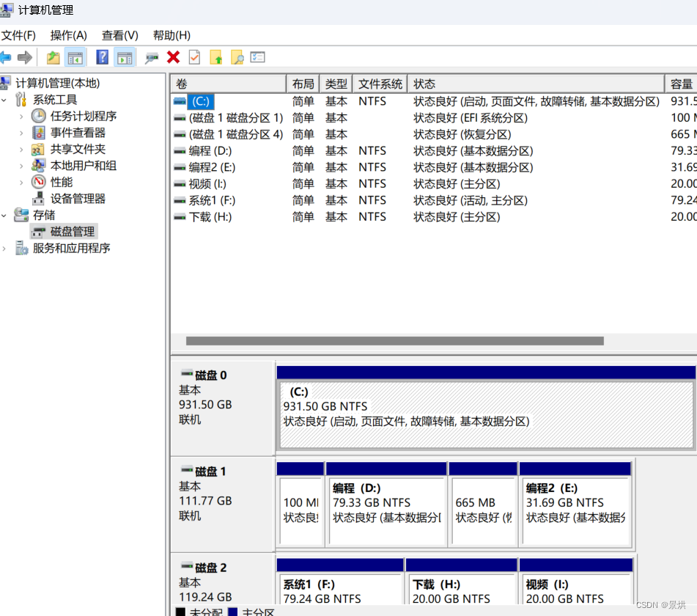Image resolution: width=697 pixels, height=616 pixels.
Task: Click the folder with magnifier search icon
Action: pos(237,57)
